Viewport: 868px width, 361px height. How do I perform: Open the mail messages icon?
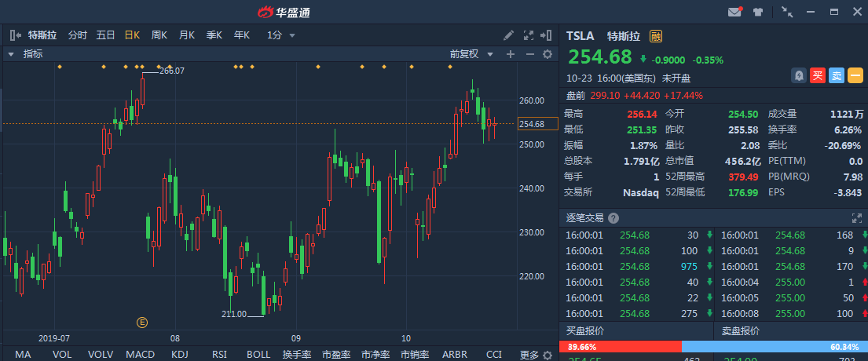point(734,12)
